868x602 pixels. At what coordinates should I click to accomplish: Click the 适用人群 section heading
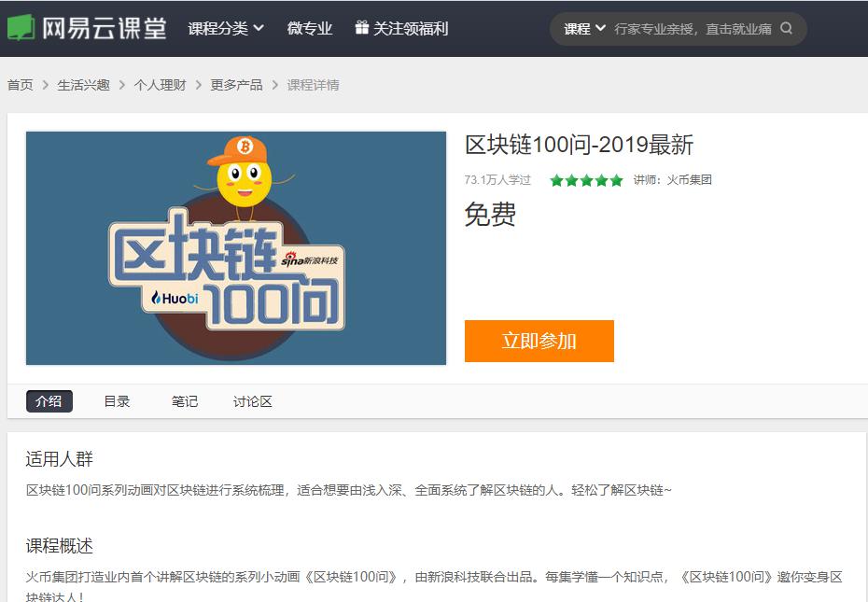click(x=59, y=459)
